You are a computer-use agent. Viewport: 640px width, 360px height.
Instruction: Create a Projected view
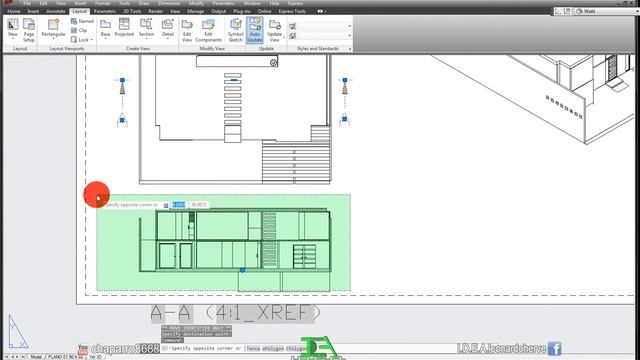point(124,28)
